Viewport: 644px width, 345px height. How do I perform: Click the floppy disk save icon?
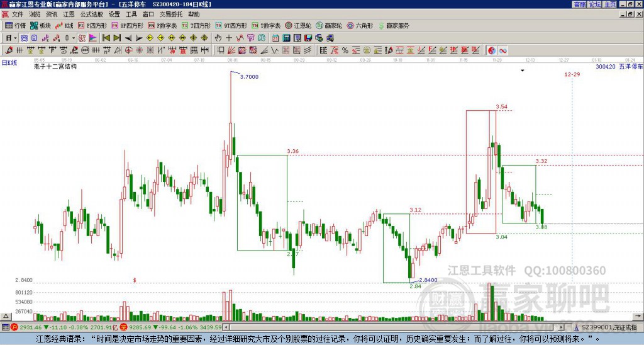[308, 38]
